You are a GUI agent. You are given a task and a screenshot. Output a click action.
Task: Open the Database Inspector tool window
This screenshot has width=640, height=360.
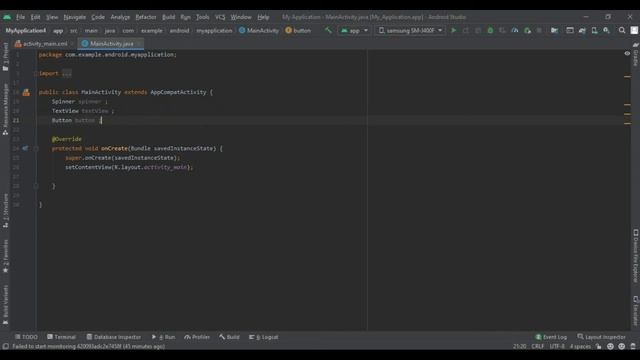point(113,337)
